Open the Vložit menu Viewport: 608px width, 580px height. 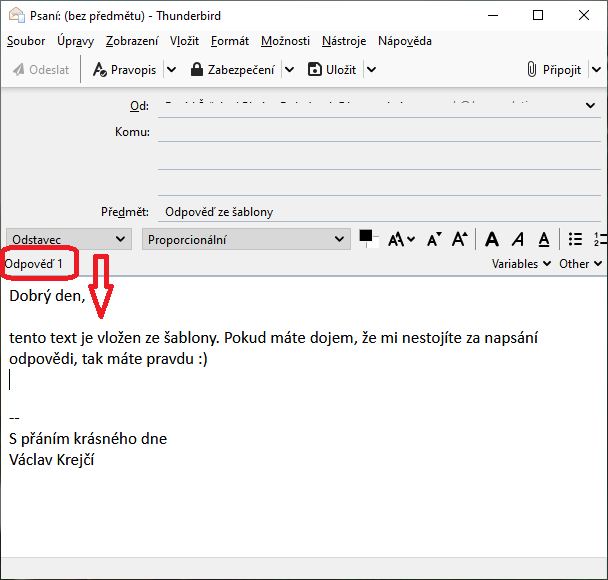pyautogui.click(x=184, y=41)
